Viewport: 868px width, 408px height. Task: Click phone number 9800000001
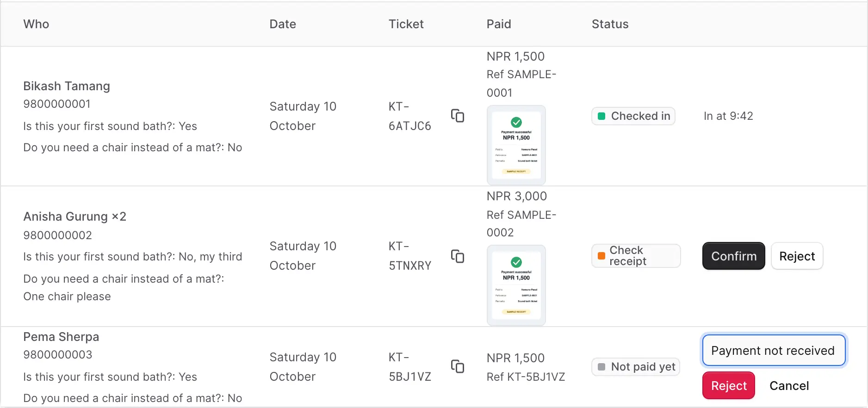(x=57, y=104)
